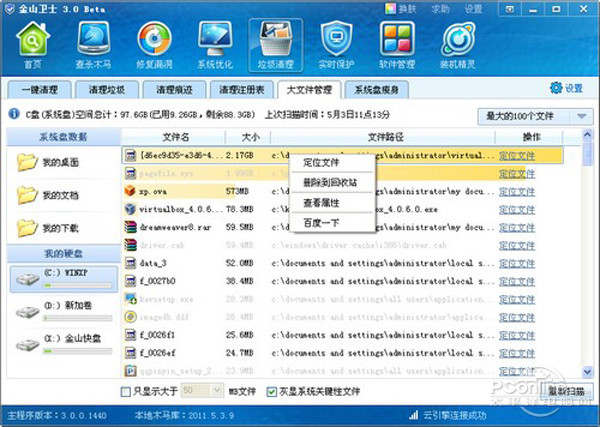The image size is (600, 427).
Task: Click the scrollbar up arrow
Action: tap(587, 135)
